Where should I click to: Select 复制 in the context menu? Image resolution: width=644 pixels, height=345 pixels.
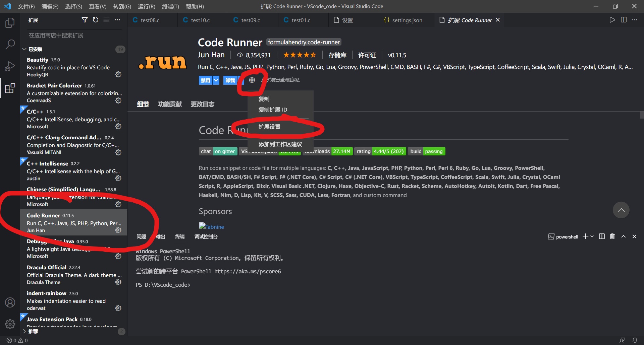click(280, 99)
